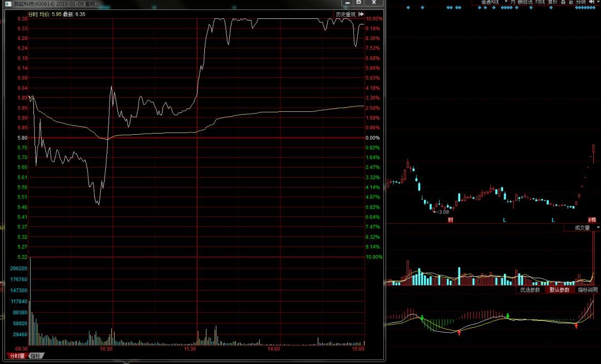Toggle the 复权 price adjustment option
Screen dimensions: 601x364
(553, 2)
